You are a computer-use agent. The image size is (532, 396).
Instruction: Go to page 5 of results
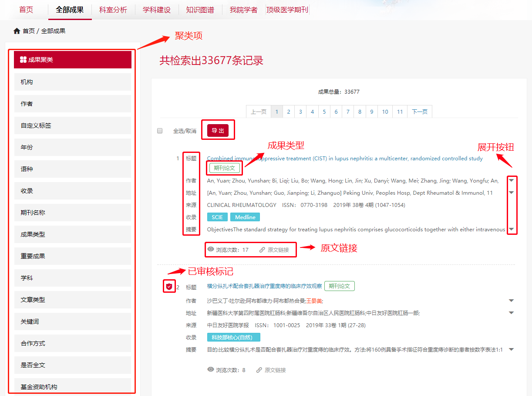[x=324, y=112]
